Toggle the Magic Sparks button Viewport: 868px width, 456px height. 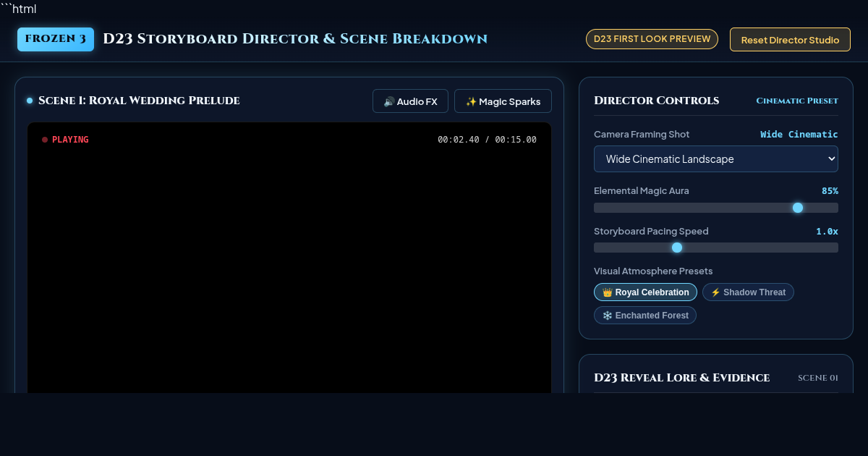click(503, 101)
